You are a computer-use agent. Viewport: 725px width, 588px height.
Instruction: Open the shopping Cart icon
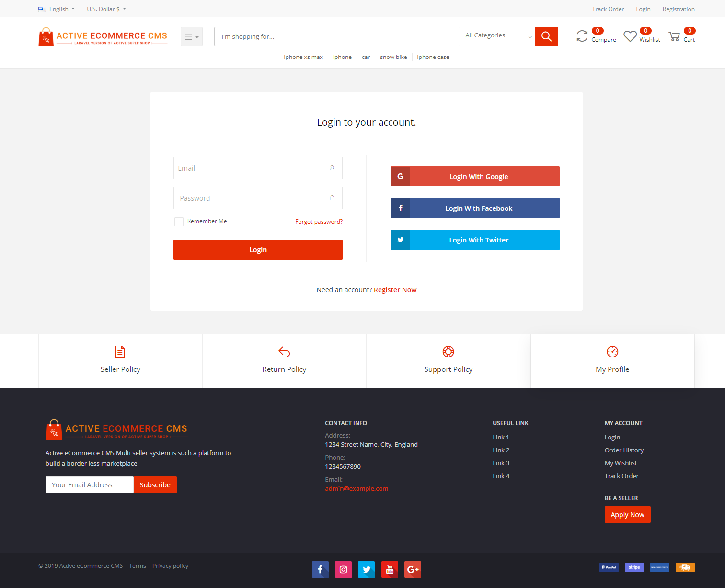point(674,36)
